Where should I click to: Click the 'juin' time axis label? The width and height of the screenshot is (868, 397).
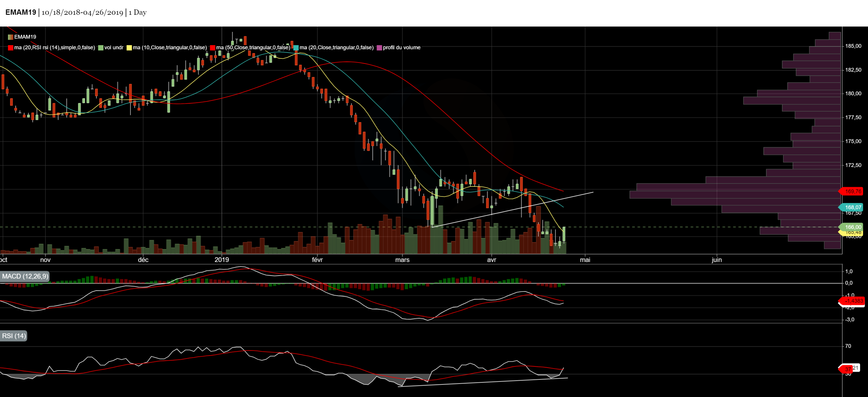[x=717, y=260]
